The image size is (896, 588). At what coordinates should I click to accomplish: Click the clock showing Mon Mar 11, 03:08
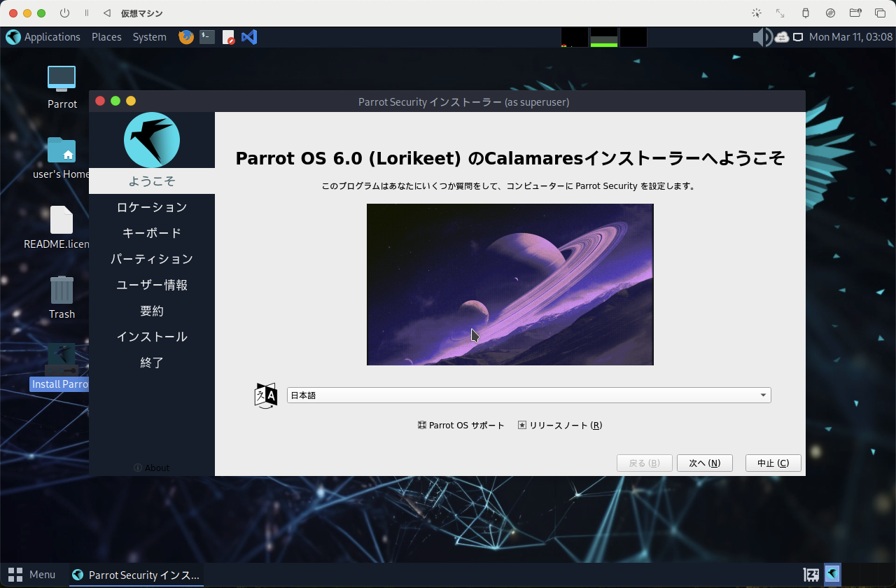(x=850, y=37)
